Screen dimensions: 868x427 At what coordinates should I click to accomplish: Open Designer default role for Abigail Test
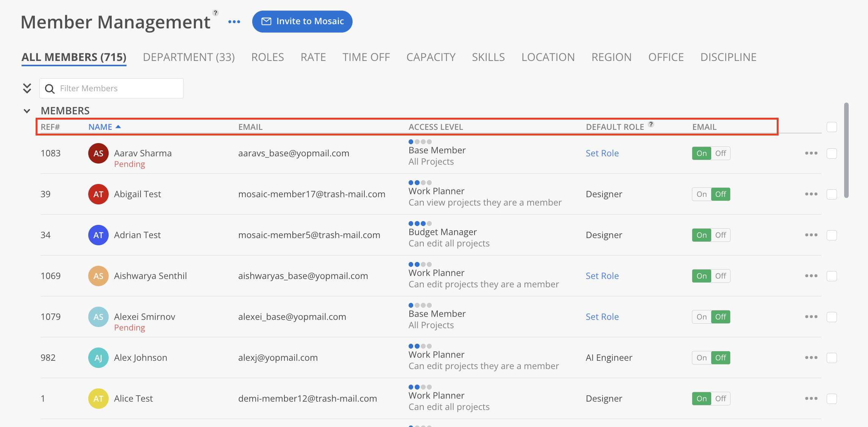point(604,194)
